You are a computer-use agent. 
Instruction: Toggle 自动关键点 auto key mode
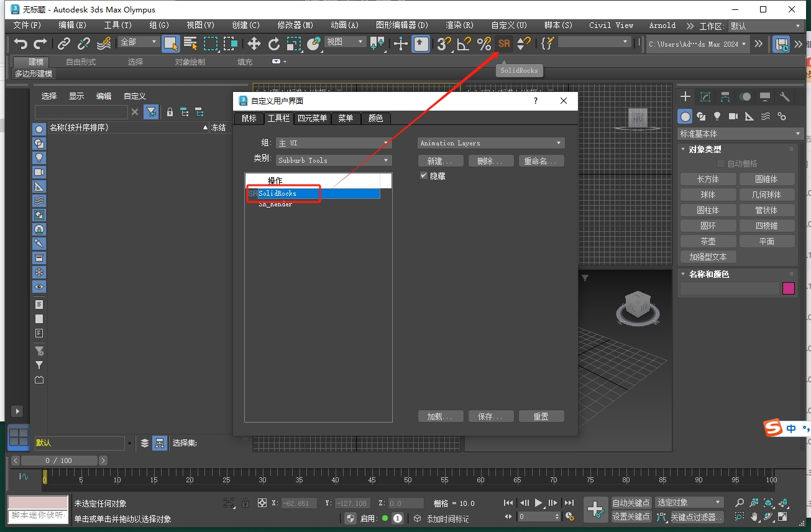[x=631, y=503]
